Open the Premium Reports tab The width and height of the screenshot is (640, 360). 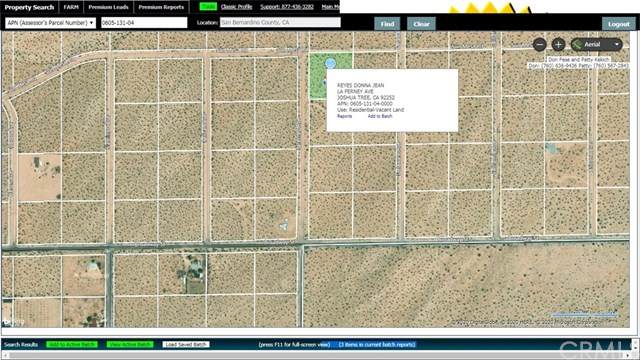tap(161, 7)
